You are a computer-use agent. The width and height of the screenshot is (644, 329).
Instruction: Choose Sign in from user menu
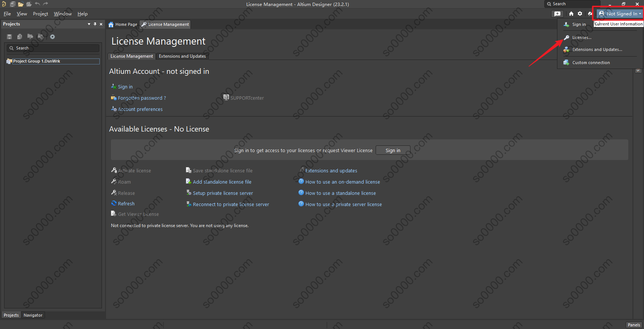(x=579, y=24)
